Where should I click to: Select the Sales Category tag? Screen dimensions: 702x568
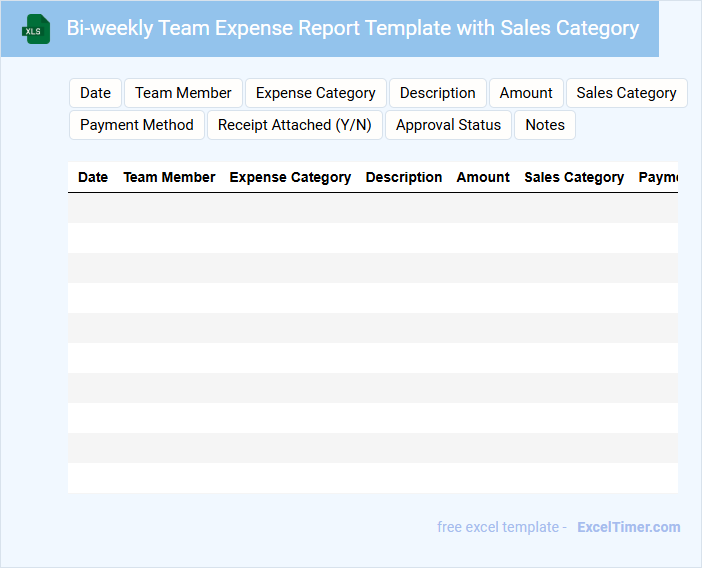(626, 93)
